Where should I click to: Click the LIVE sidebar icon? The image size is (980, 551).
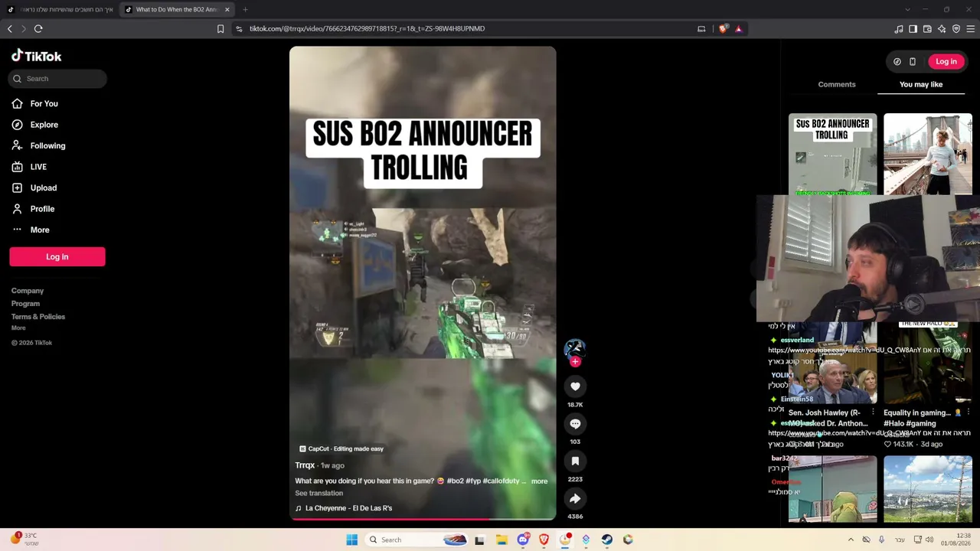[x=17, y=167]
